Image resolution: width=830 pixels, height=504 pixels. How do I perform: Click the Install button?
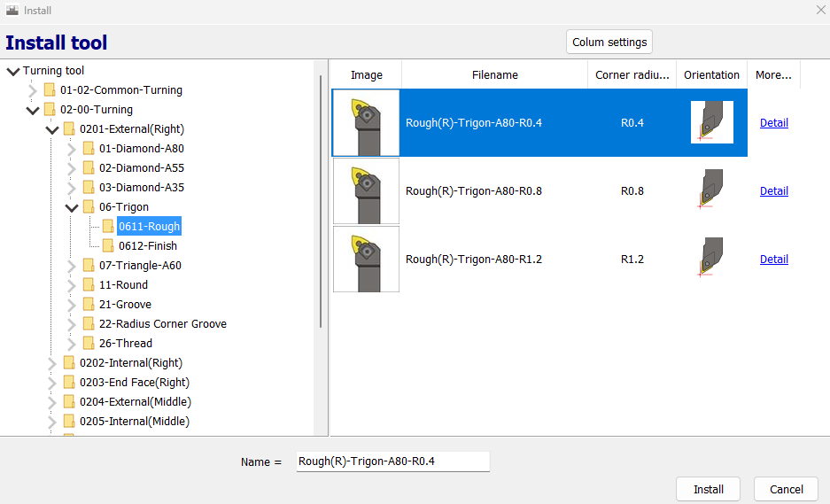[x=709, y=489]
